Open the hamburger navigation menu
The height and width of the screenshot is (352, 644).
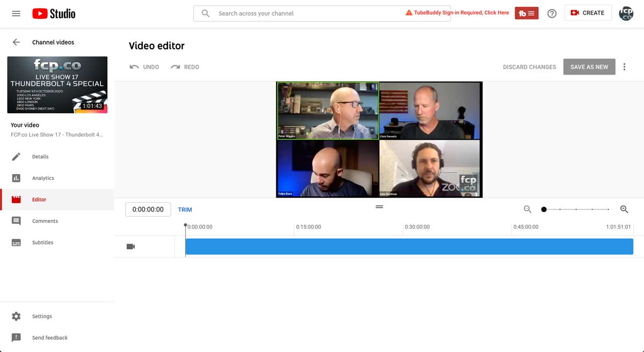pos(16,13)
